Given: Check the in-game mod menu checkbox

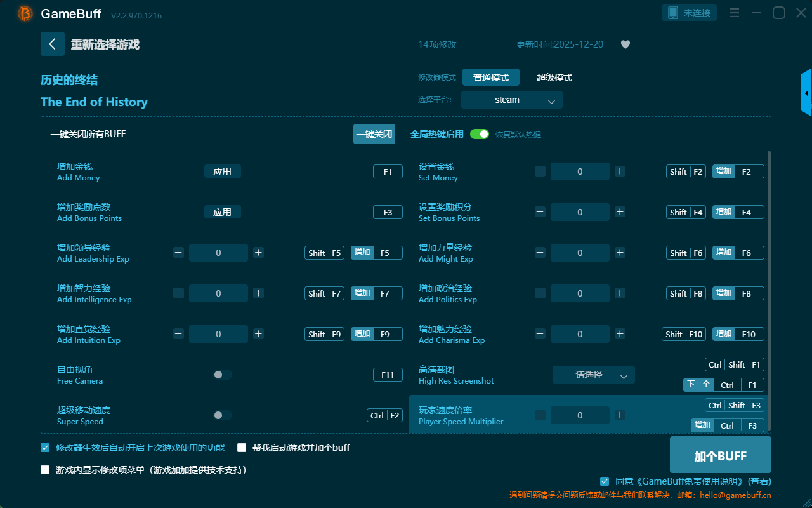Looking at the screenshot, I should tap(45, 470).
